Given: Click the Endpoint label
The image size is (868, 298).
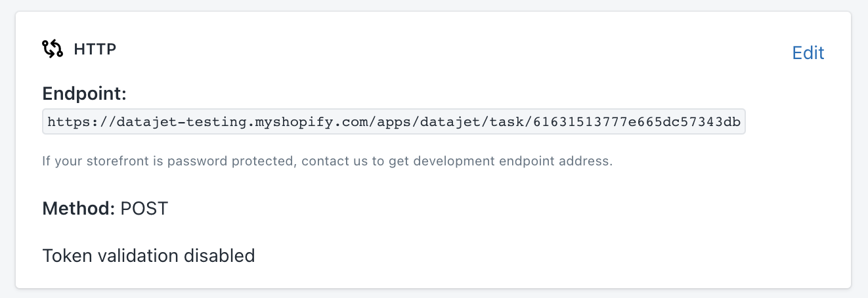Looking at the screenshot, I should click(84, 93).
